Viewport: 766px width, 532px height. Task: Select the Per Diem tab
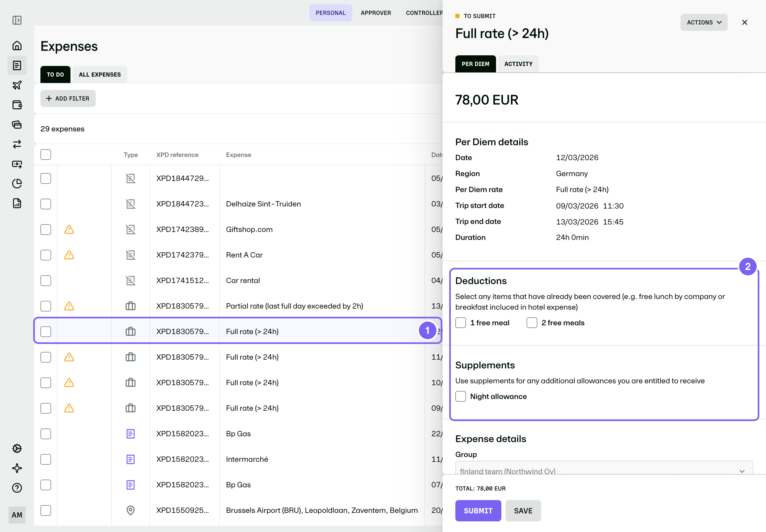(475, 64)
